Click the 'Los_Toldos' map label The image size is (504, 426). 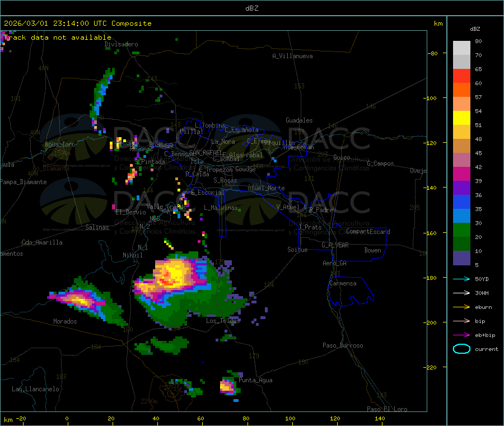click(223, 321)
